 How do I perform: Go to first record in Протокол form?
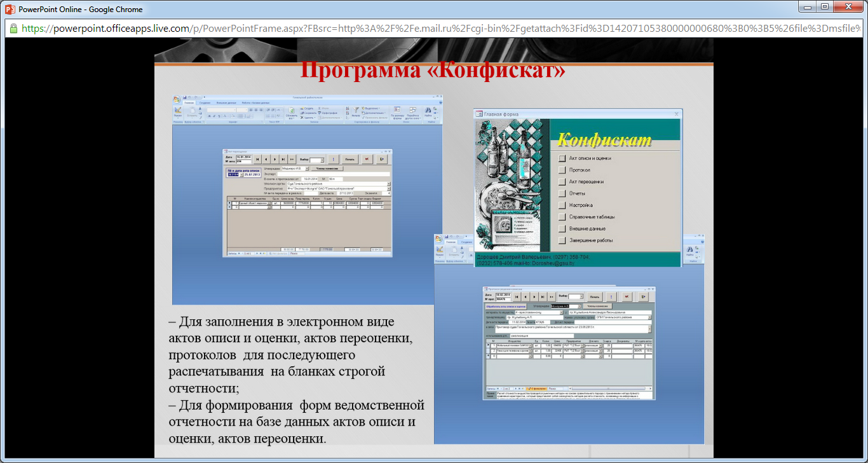[517, 297]
